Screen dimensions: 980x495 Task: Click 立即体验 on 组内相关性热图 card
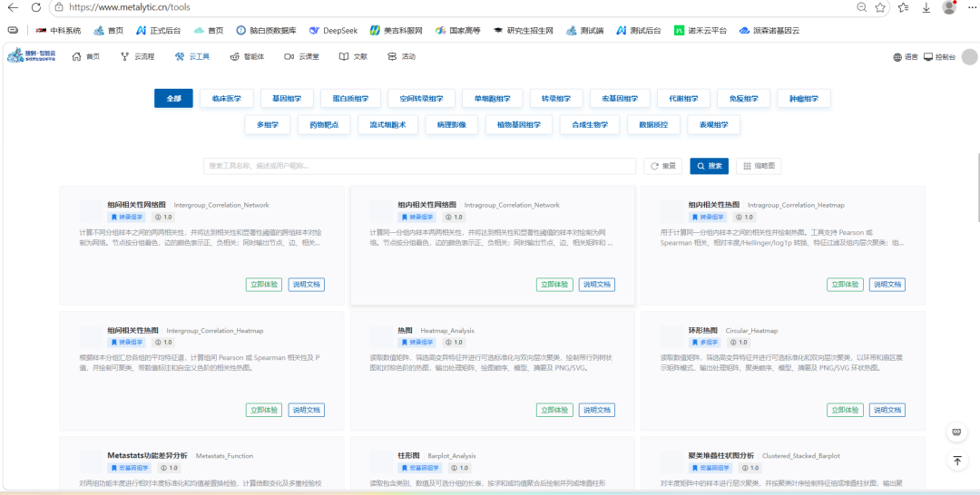(x=845, y=285)
